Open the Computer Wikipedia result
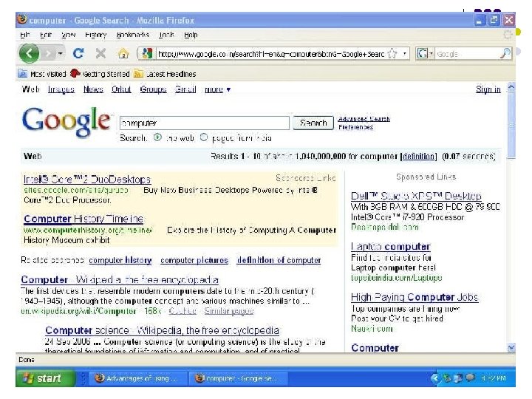 (120, 279)
